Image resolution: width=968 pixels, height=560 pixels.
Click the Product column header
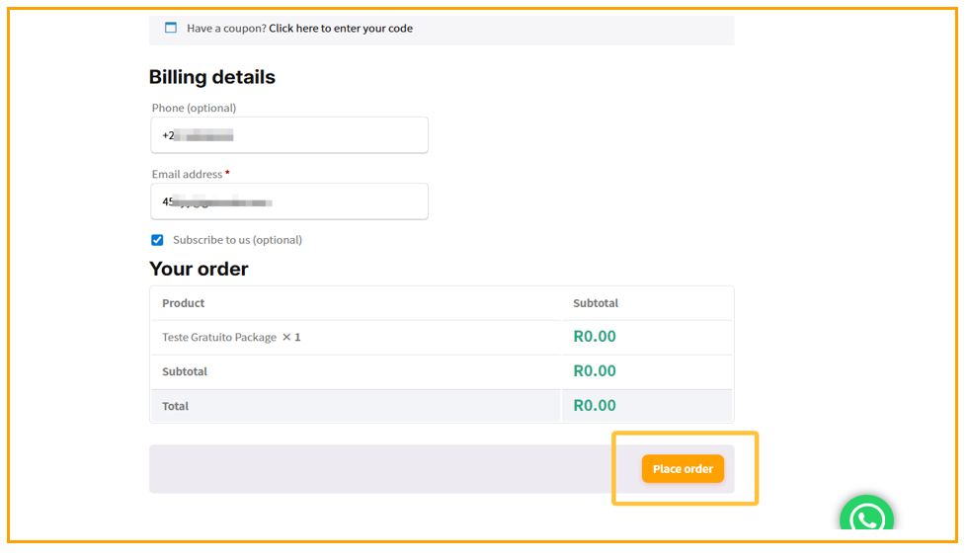pyautogui.click(x=184, y=303)
